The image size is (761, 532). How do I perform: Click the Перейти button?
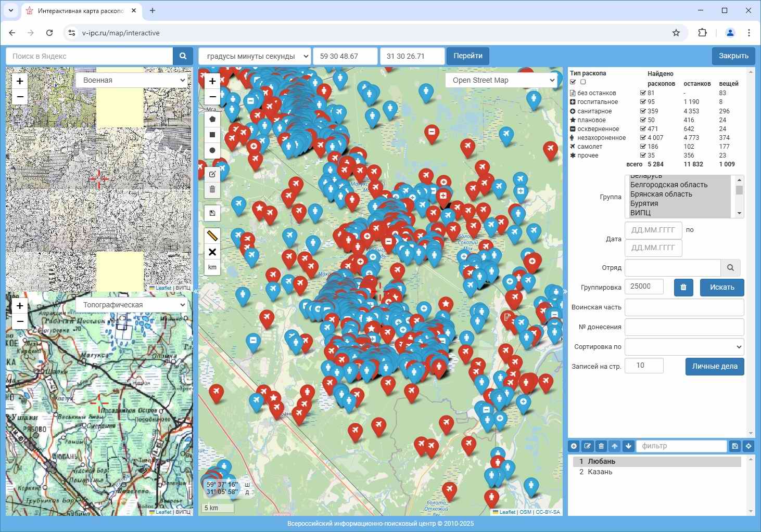(467, 56)
